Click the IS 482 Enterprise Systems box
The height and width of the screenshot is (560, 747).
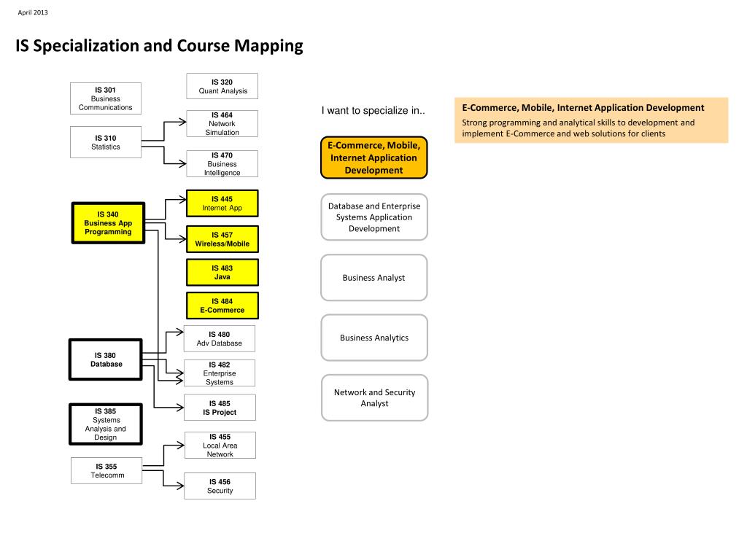pyautogui.click(x=220, y=373)
